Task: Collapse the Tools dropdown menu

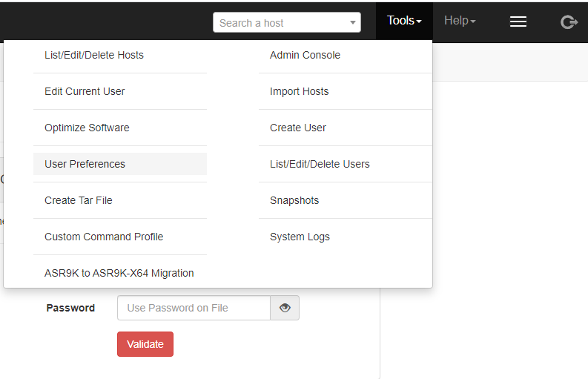Action: point(404,21)
